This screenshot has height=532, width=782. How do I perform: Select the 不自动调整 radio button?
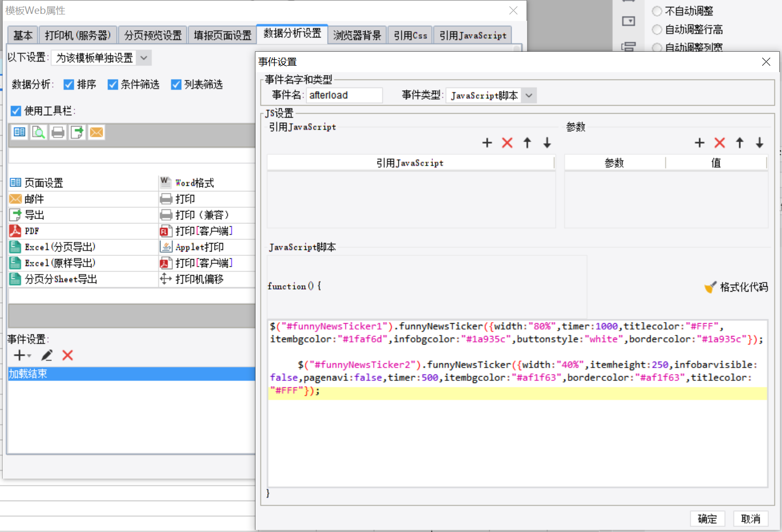coord(657,11)
